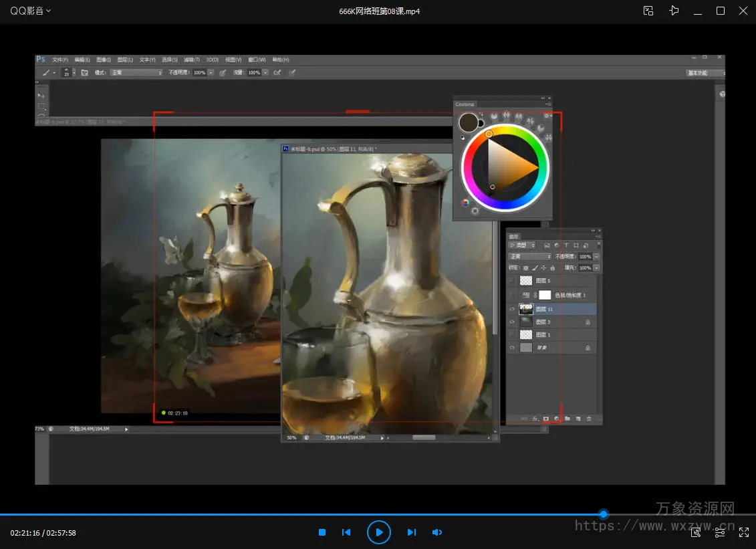Skip to the next video

pyautogui.click(x=412, y=532)
